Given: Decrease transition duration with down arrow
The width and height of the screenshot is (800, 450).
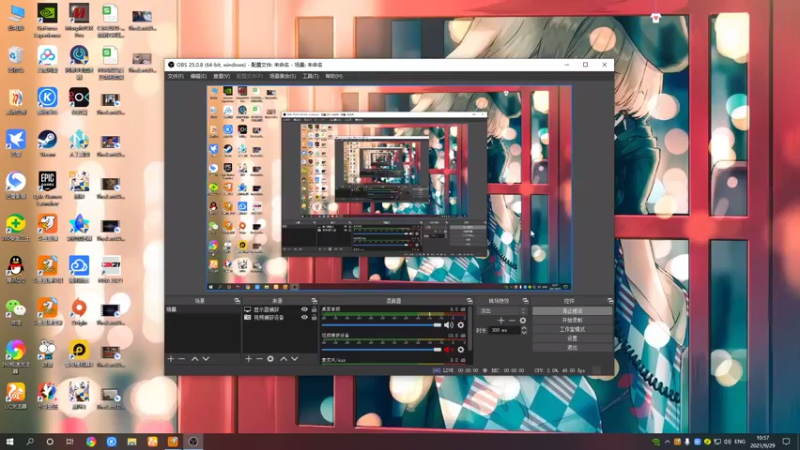Looking at the screenshot, I should pyautogui.click(x=524, y=332).
